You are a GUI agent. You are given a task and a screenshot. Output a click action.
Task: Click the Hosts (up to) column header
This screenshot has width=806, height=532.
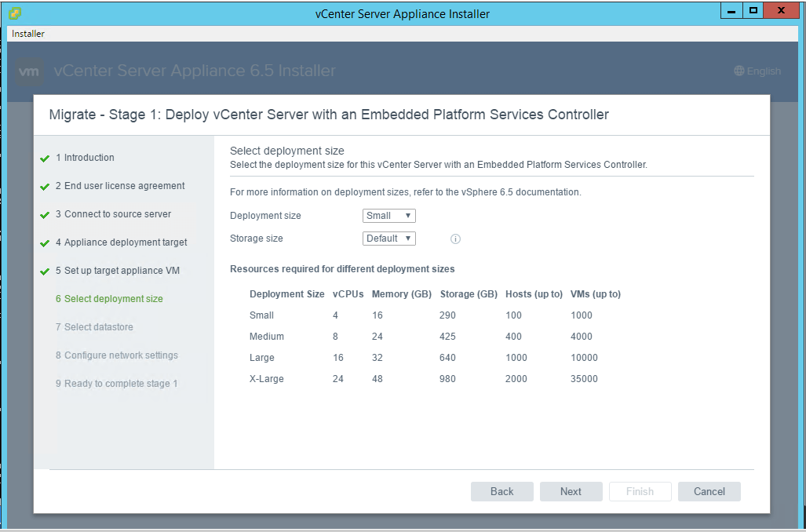pyautogui.click(x=534, y=294)
